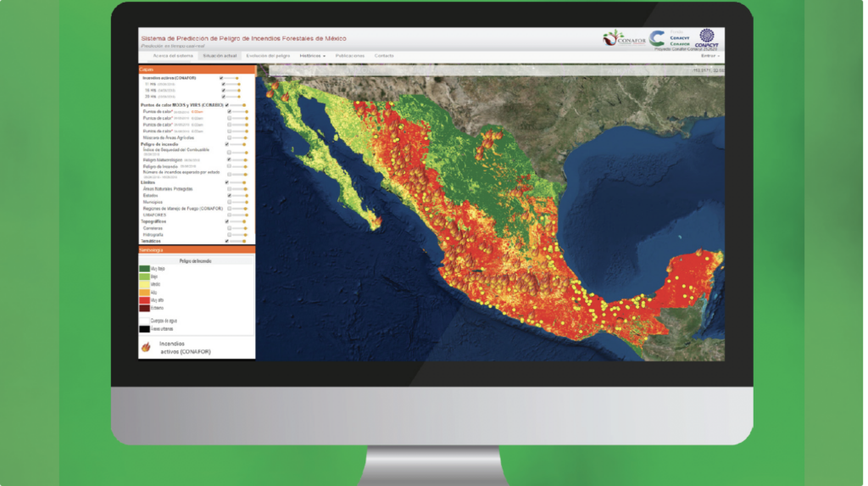Viewport: 868px width, 486px height.
Task: Collapse the Capas panel header
Action: pos(197,69)
